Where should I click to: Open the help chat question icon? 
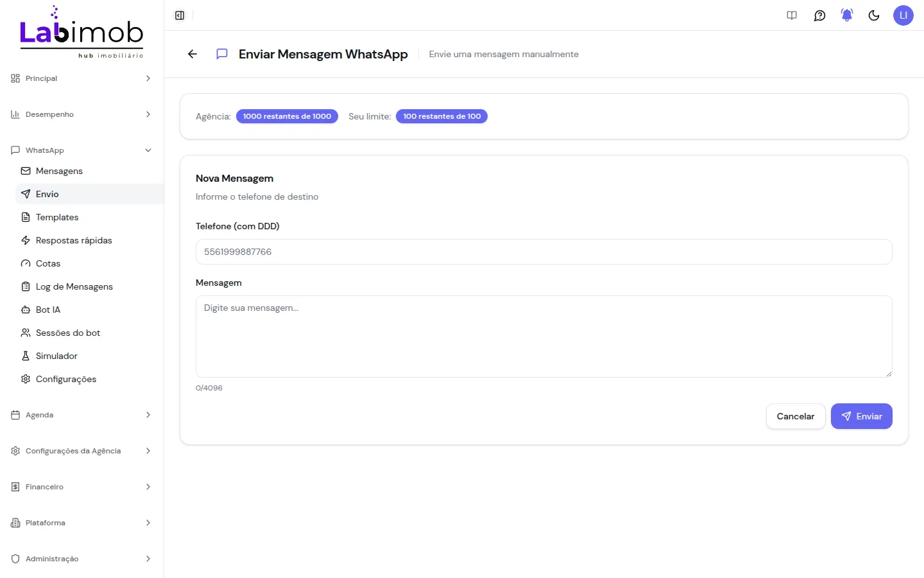click(x=819, y=15)
